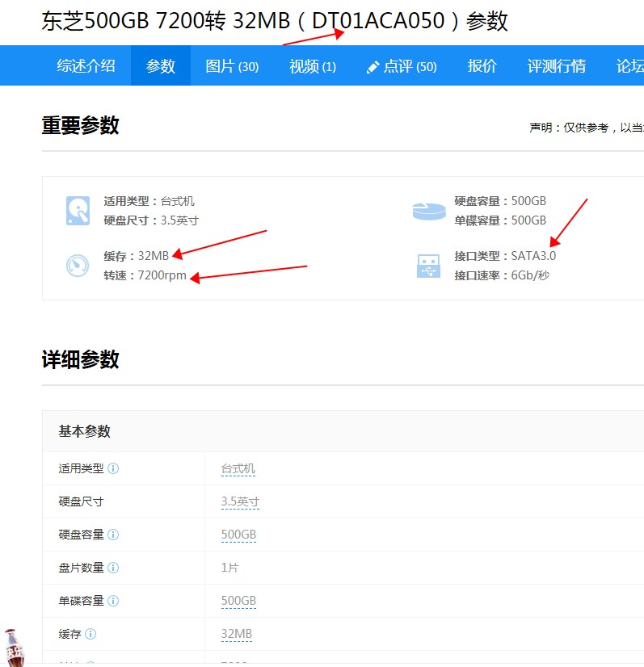Click the 适用类型：台式机 summary text
This screenshot has width=644, height=667.
click(x=149, y=201)
